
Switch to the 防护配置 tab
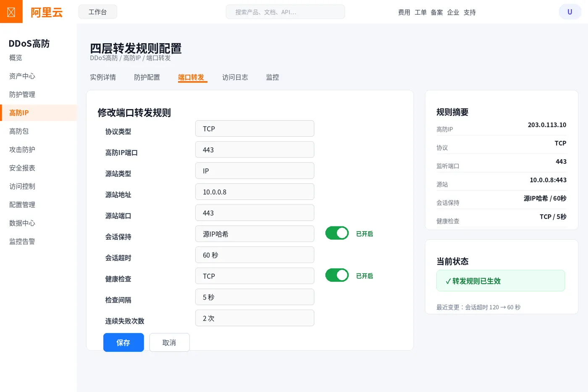click(147, 77)
